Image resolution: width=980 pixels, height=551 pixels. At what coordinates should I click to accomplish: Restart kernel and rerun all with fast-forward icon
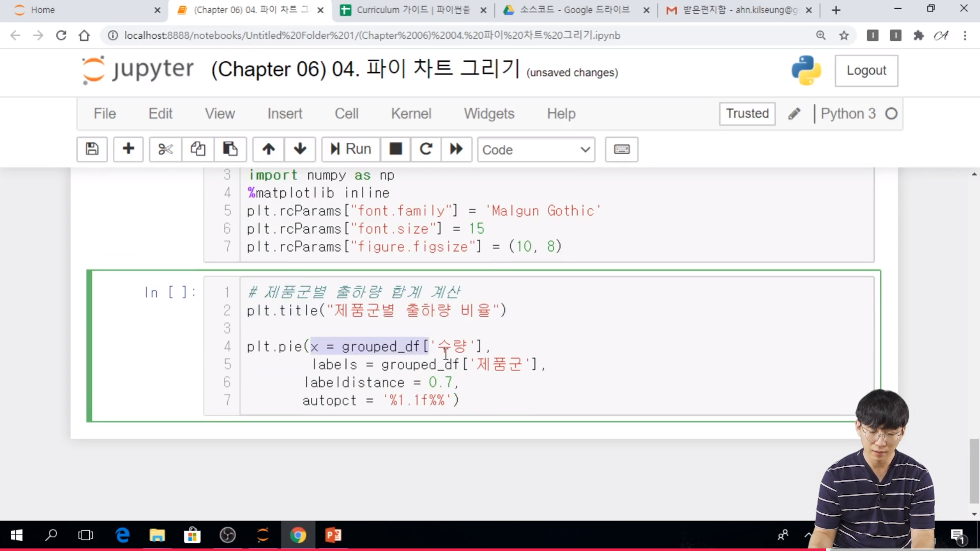click(x=456, y=149)
